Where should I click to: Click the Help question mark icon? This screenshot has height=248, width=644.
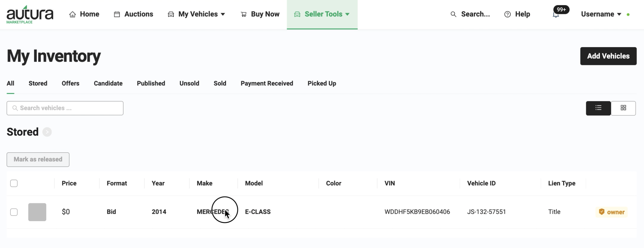[507, 14]
